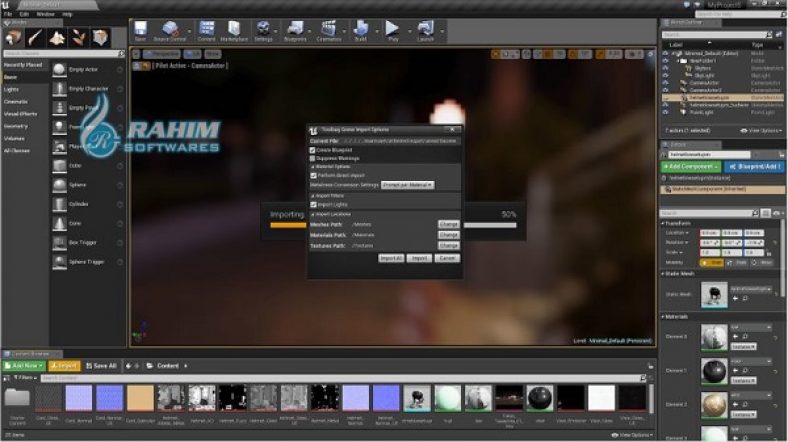This screenshot has width=788, height=442.
Task: Click the Import All button
Action: coord(391,258)
